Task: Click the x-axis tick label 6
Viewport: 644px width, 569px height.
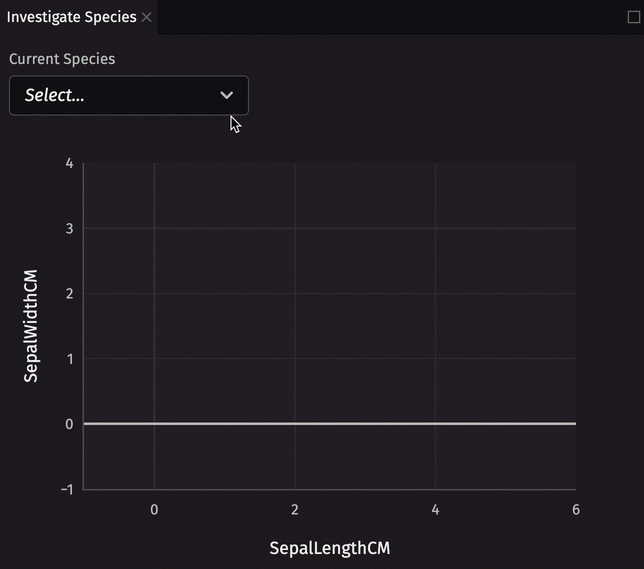Action: [576, 509]
